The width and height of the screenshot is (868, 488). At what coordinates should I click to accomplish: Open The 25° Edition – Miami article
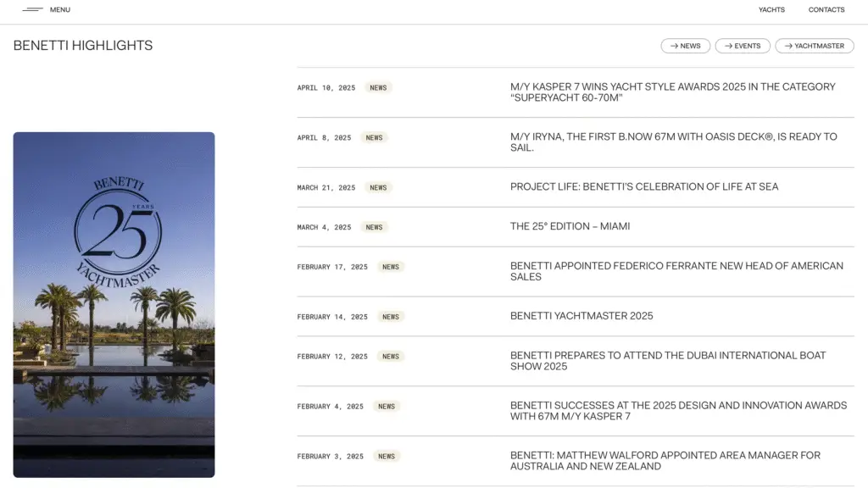570,226
